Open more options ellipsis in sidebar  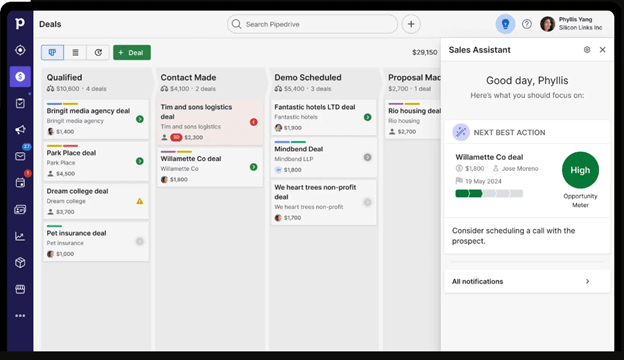point(20,316)
